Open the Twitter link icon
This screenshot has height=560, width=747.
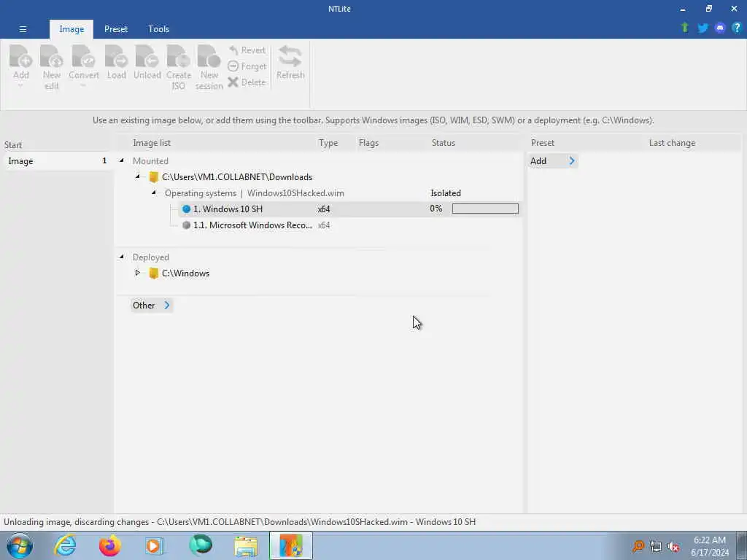(703, 28)
